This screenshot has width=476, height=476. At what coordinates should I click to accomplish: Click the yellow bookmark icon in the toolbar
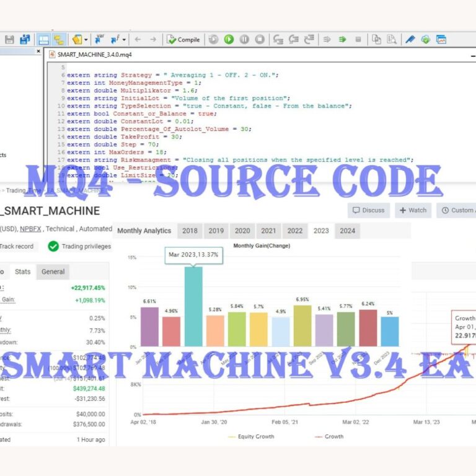[x=77, y=40]
